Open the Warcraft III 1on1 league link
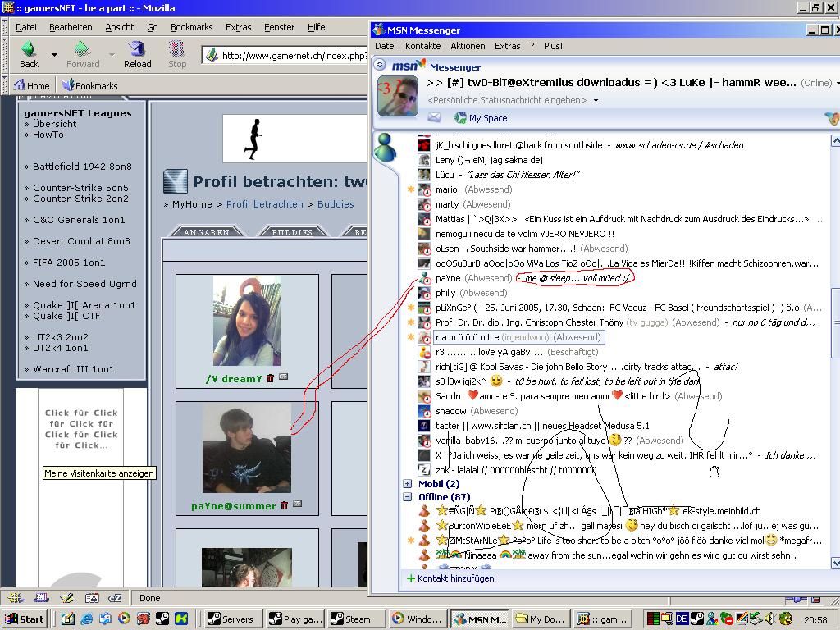 (x=73, y=369)
